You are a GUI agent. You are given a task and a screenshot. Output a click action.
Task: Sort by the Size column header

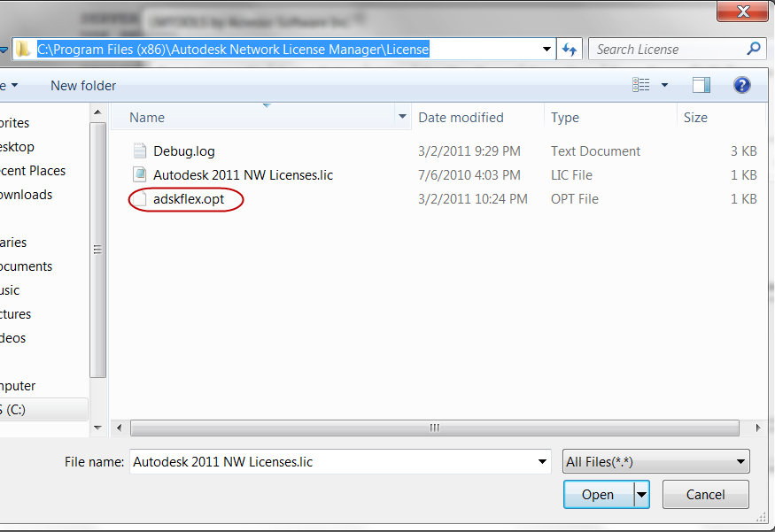click(x=721, y=118)
